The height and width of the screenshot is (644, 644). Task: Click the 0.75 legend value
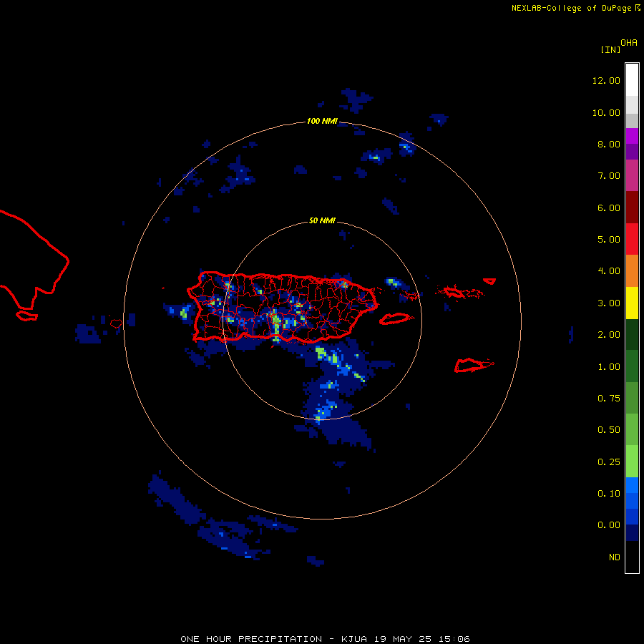[x=609, y=399]
